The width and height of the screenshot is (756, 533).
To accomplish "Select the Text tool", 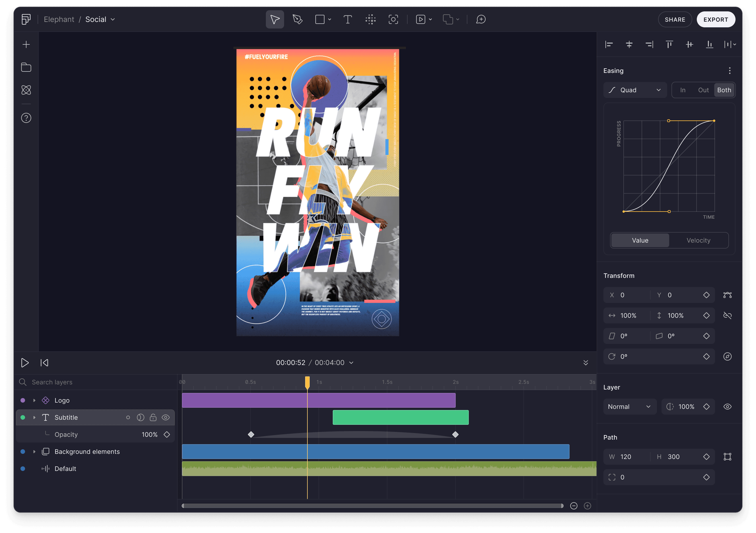I will pos(348,19).
